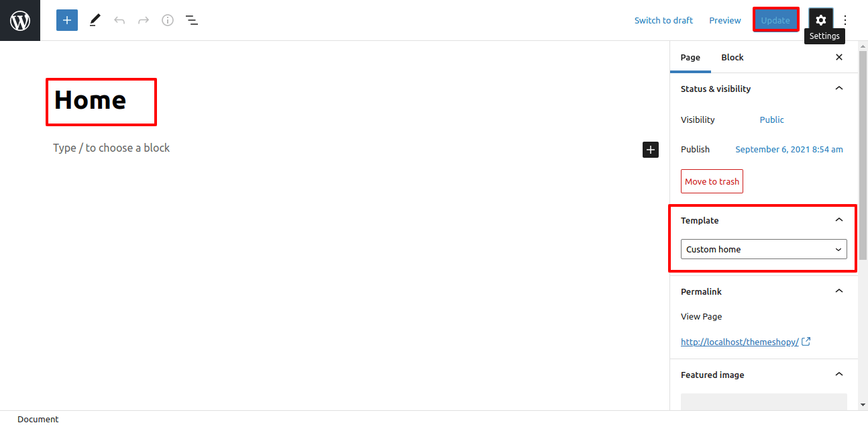Toggle the Settings gear icon
This screenshot has width=868, height=427.
pos(820,20)
